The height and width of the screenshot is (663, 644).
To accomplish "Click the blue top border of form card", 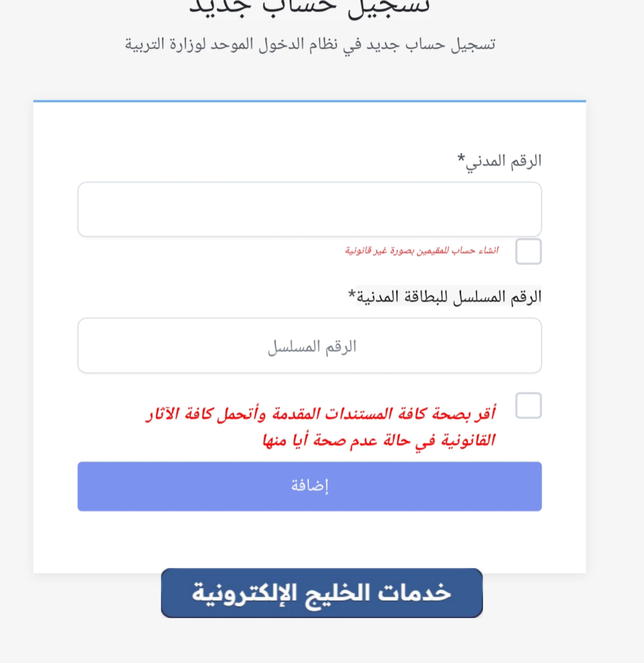I will [x=309, y=101].
